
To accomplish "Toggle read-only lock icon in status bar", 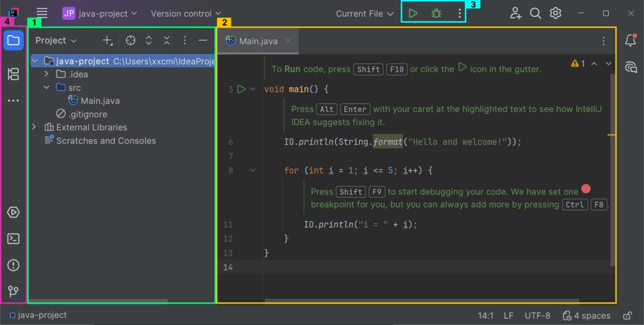I will tap(627, 316).
